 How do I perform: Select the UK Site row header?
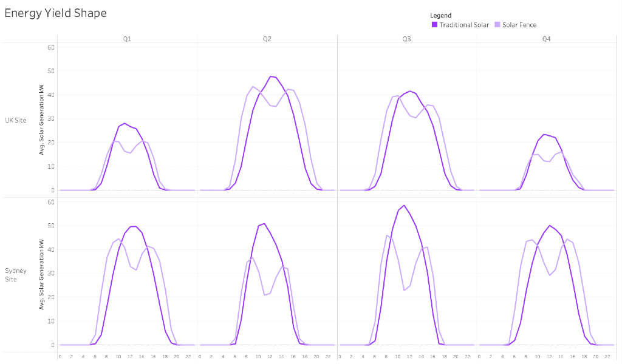16,120
